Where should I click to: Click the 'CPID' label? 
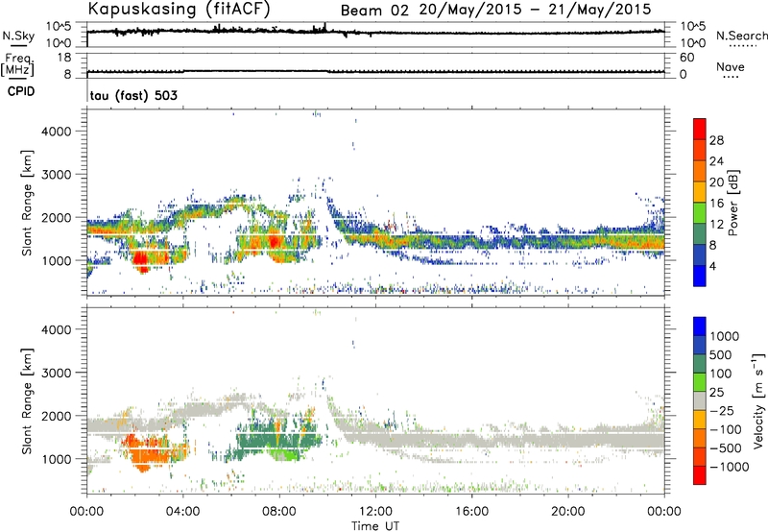coord(21,91)
